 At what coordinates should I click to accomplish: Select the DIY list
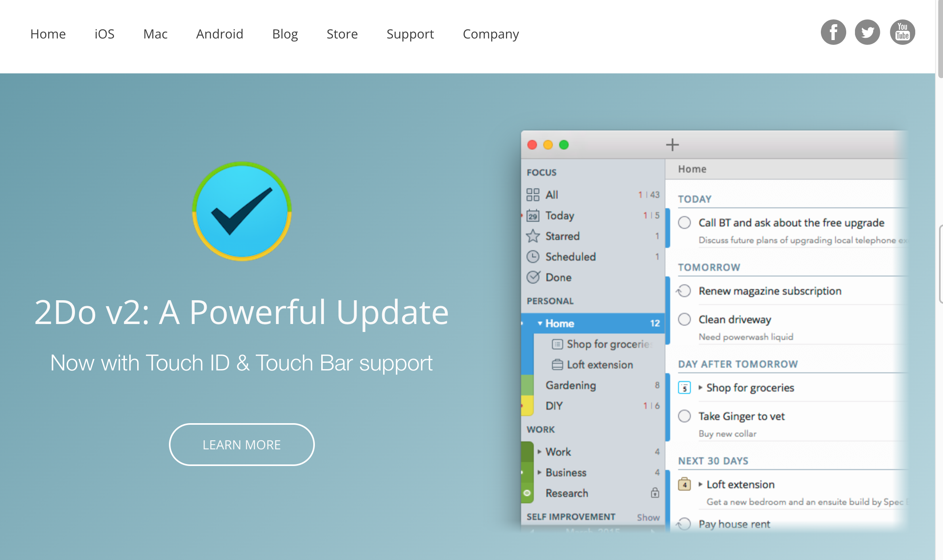tap(593, 406)
